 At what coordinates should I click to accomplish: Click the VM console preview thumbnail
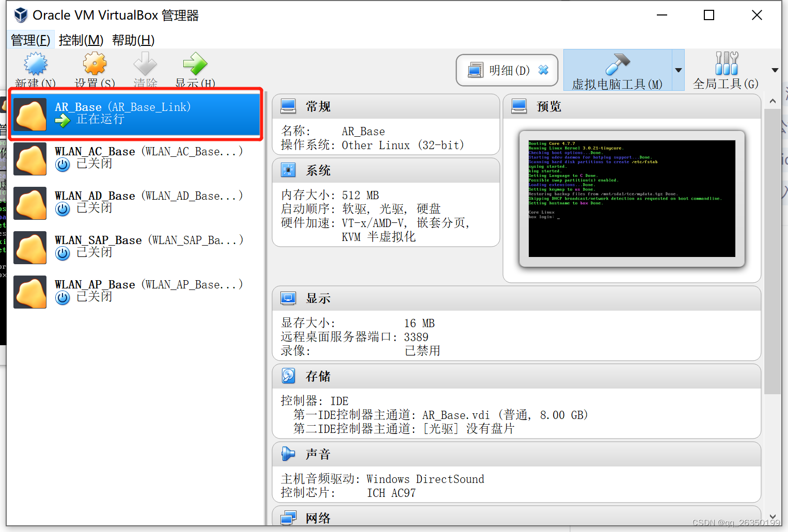tap(632, 199)
